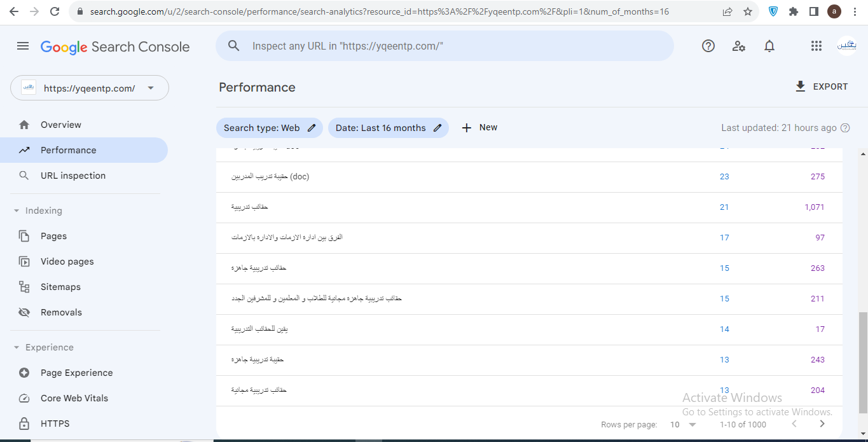Viewport: 868px width, 442px height.
Task: Click the page vertical scrollbar thumb
Action: point(863,363)
